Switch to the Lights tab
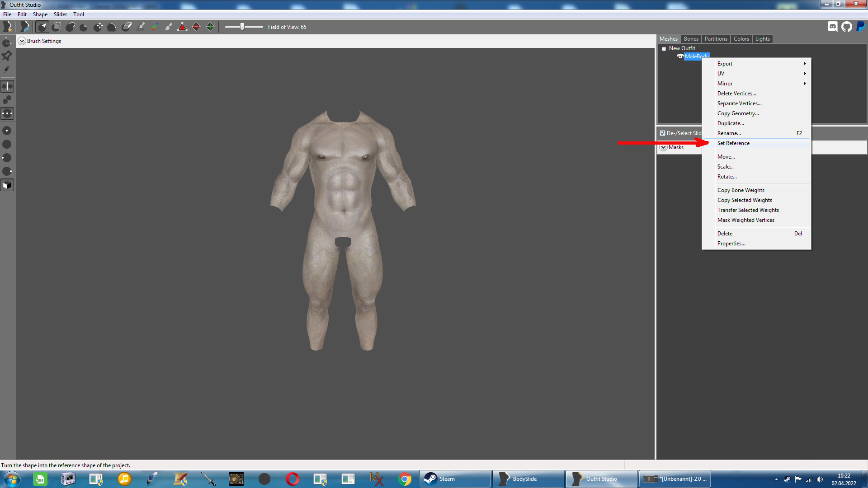The height and width of the screenshot is (488, 868). tap(763, 39)
